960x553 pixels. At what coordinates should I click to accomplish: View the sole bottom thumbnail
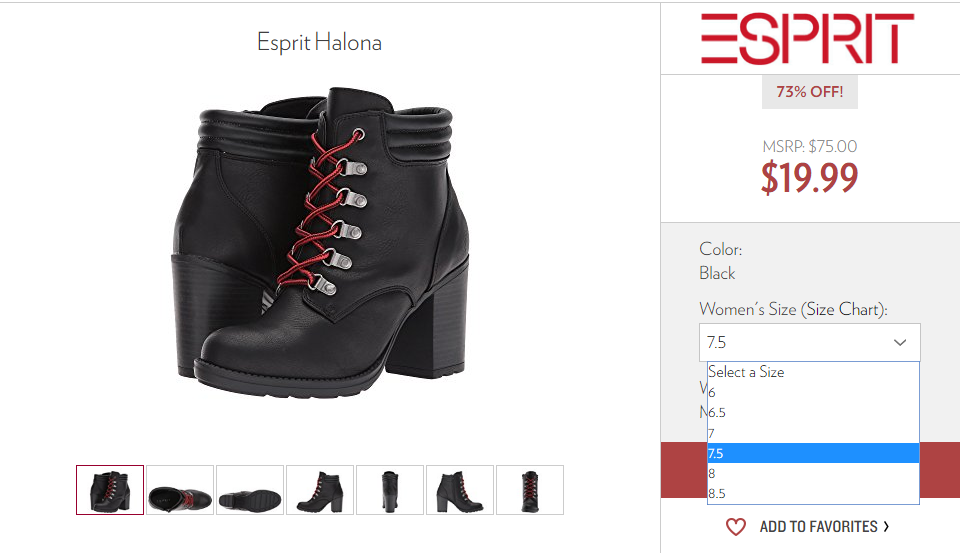click(x=250, y=490)
